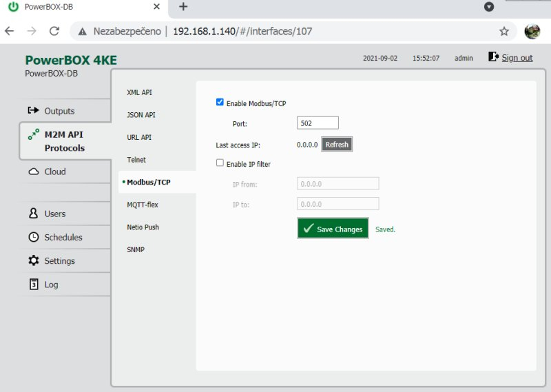The width and height of the screenshot is (551, 392).
Task: Reload the page with refresh icon
Action: point(54,31)
